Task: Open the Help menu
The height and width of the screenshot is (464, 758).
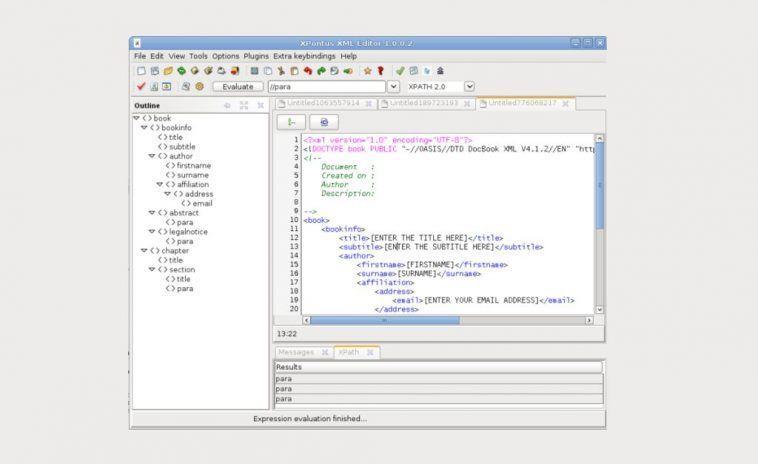Action: [349, 56]
